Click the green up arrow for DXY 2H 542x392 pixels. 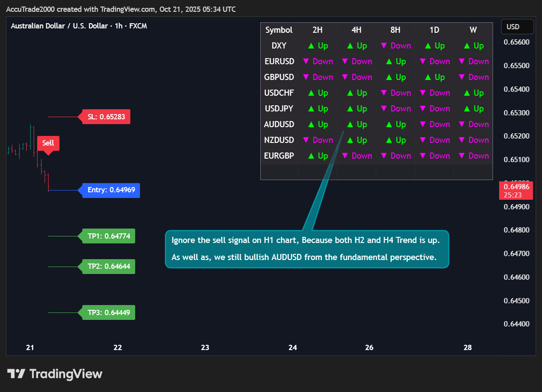[311, 46]
